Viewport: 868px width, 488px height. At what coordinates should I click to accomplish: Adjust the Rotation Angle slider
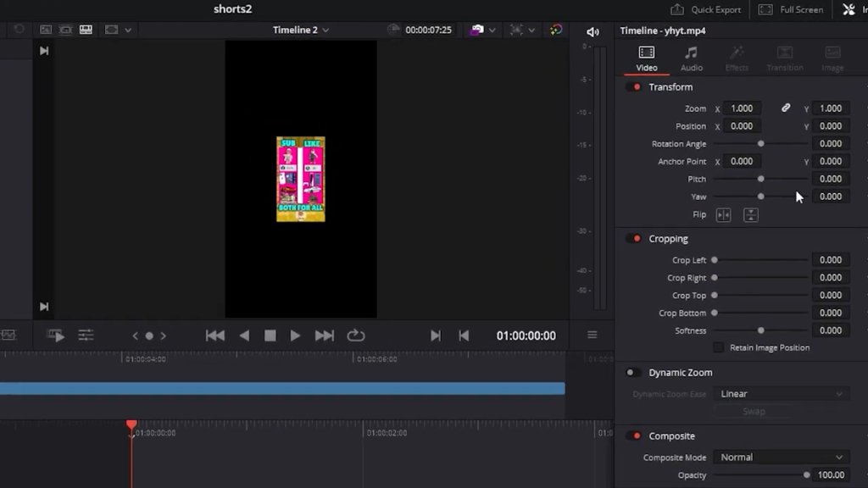(760, 144)
